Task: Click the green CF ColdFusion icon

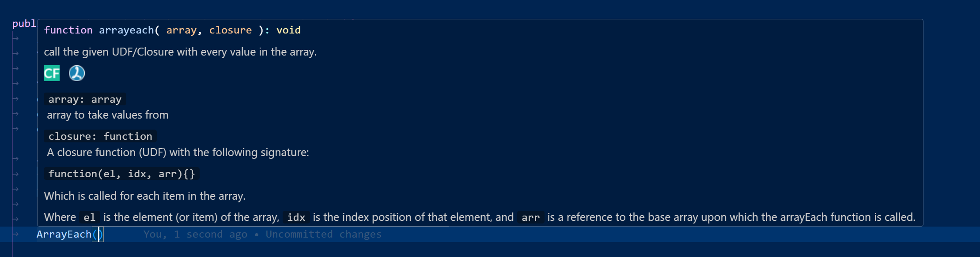Action: pos(52,73)
